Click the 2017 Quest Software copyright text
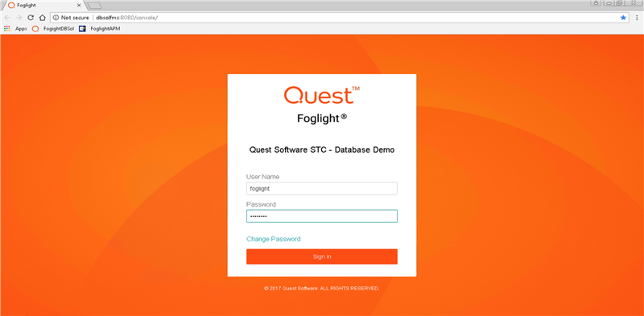 [321, 289]
